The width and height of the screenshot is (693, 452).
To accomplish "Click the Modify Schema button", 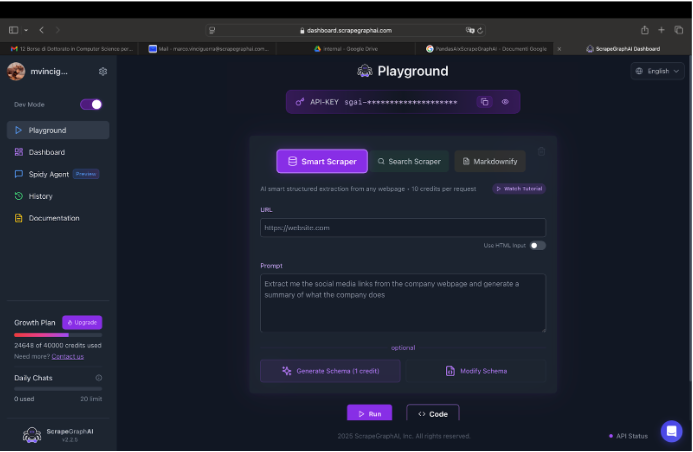I will [476, 371].
